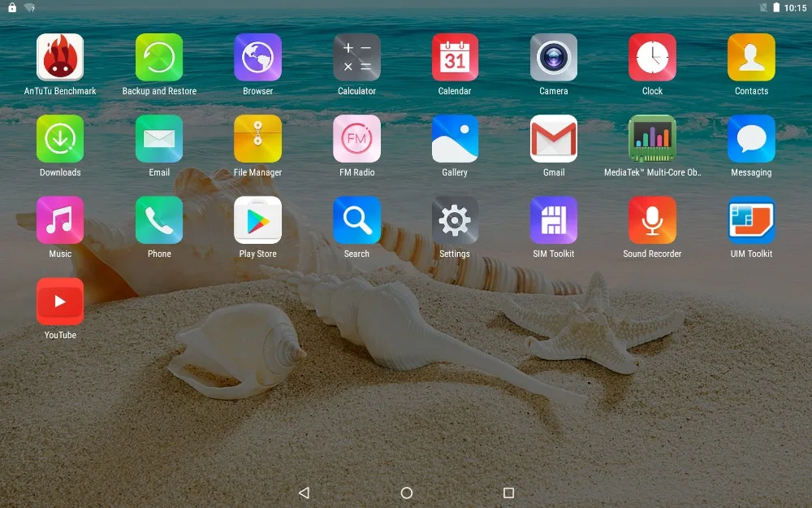Open MediaTek Multi-Core Observer app

coord(653,139)
